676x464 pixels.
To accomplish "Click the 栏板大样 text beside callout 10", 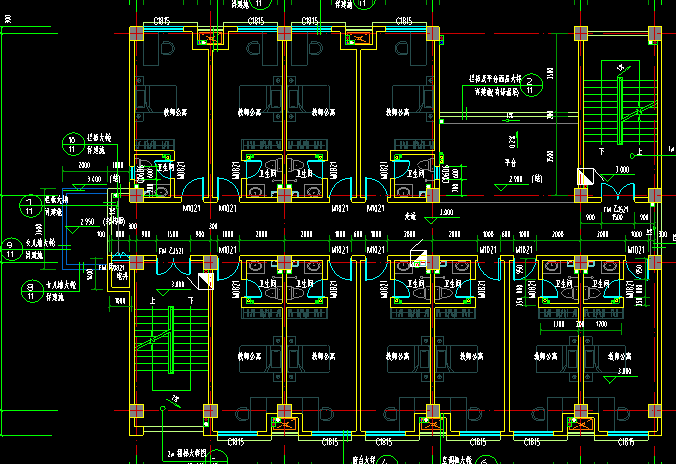I will coord(99,138).
